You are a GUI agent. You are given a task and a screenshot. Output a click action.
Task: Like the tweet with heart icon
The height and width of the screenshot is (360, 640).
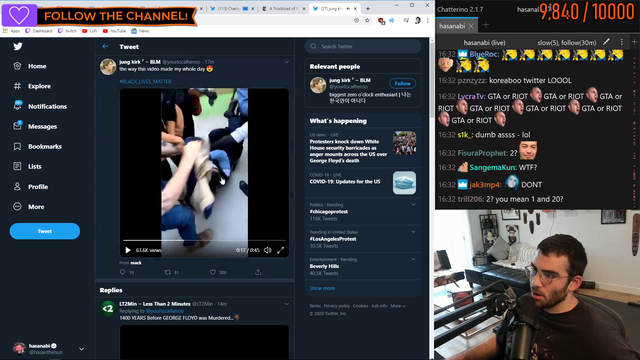click(x=213, y=272)
